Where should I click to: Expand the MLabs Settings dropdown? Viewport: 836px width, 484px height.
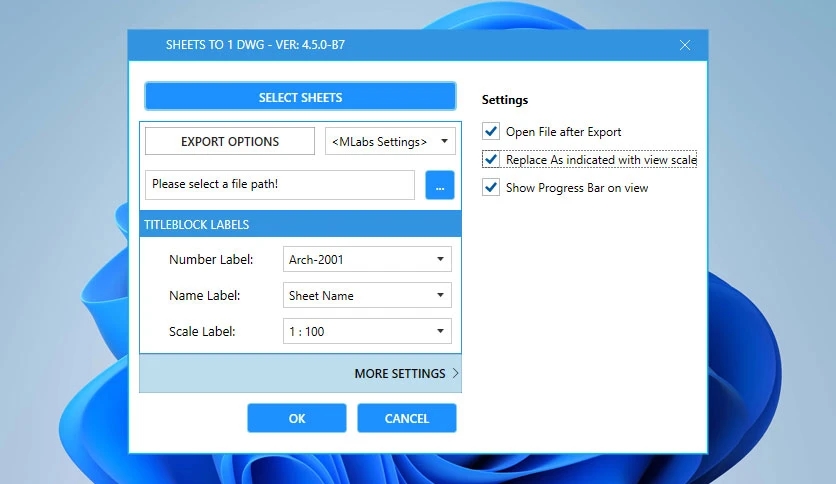tap(390, 141)
